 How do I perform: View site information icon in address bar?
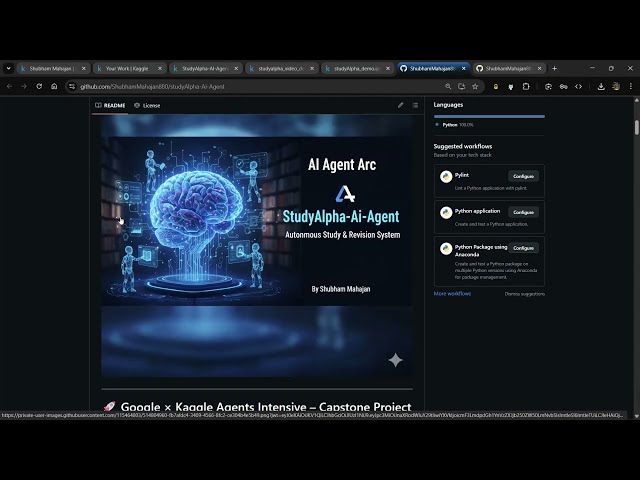(x=72, y=87)
